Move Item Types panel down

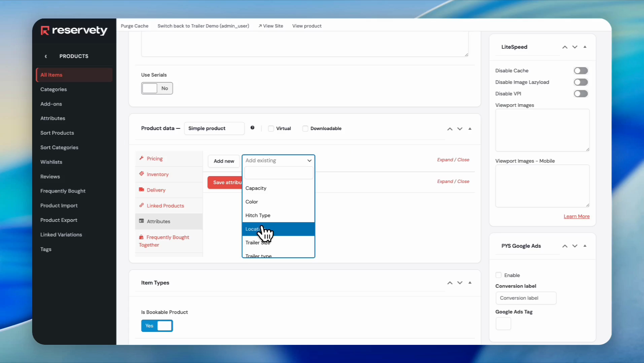pos(460,283)
